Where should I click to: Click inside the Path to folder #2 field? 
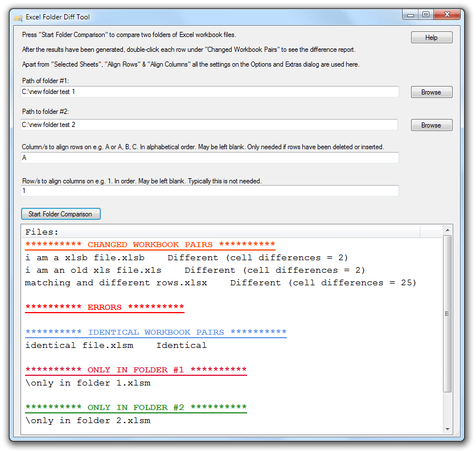pos(211,125)
